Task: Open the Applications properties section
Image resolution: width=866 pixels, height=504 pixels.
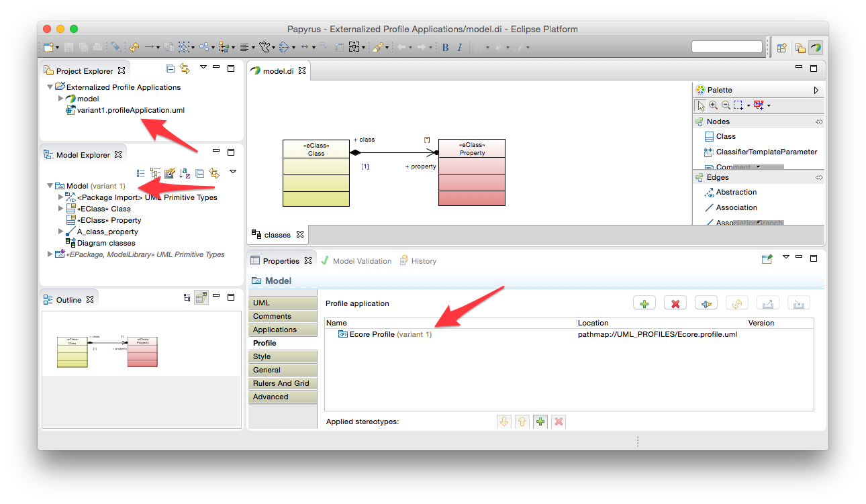Action: coord(282,330)
